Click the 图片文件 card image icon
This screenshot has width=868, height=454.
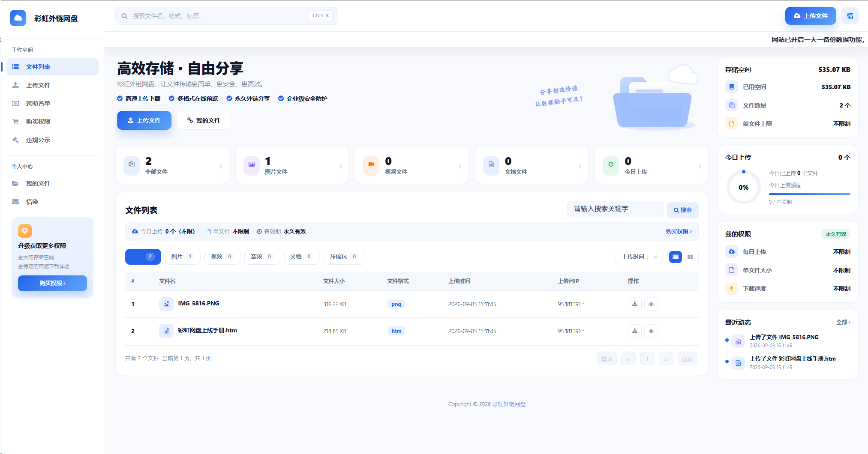(252, 165)
